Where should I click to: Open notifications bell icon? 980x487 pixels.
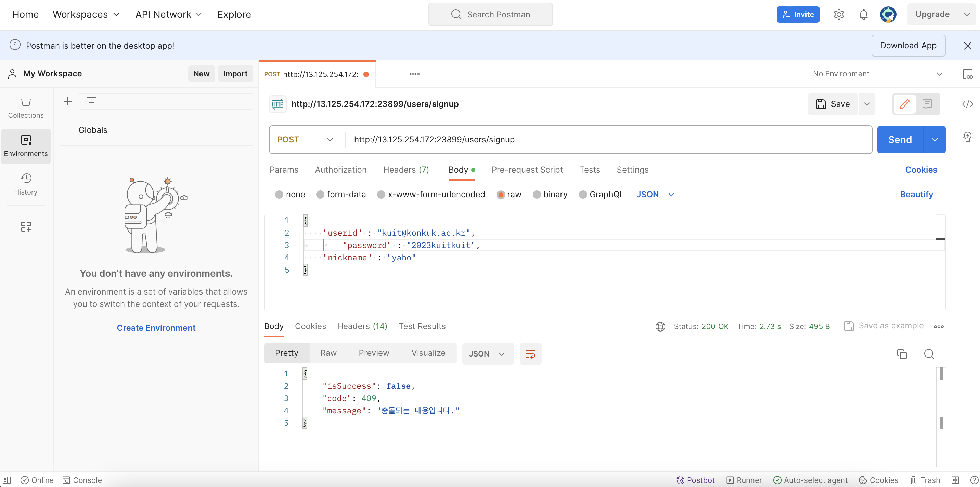[863, 14]
